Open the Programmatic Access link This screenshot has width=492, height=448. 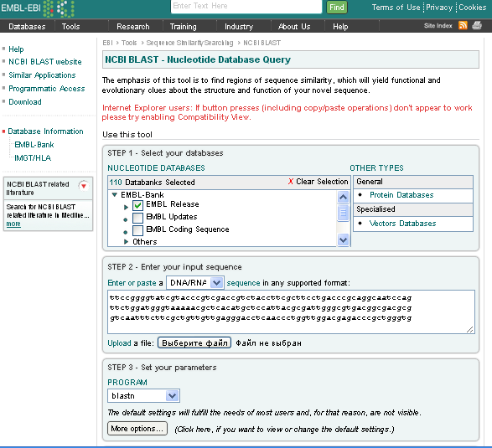click(x=46, y=89)
